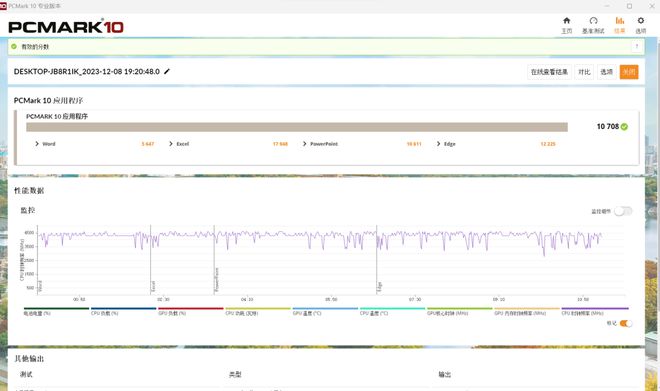Click the 类型 column header
The height and width of the screenshot is (391, 660).
[x=235, y=374]
